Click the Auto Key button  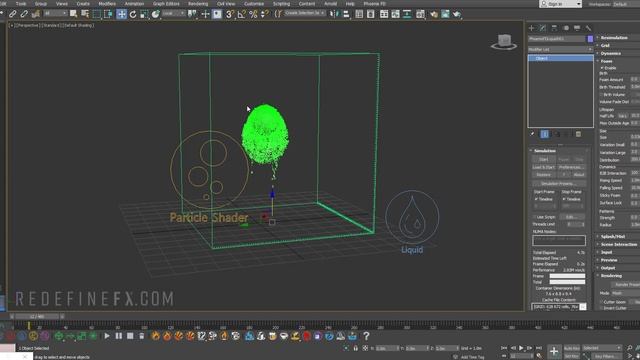(x=572, y=348)
